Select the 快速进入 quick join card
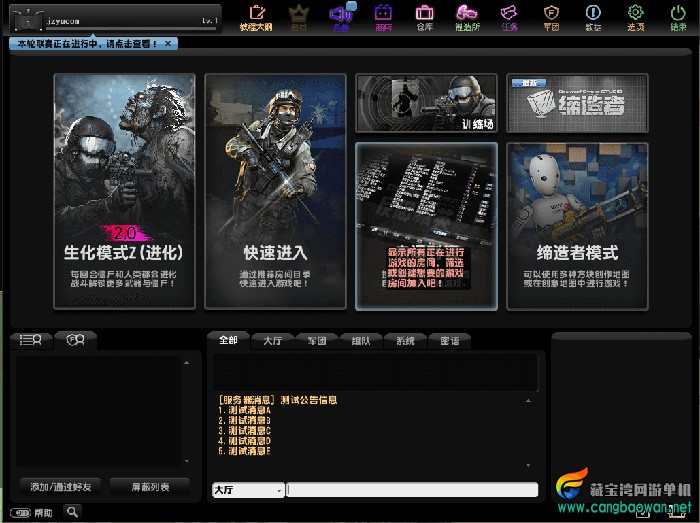 coord(275,192)
